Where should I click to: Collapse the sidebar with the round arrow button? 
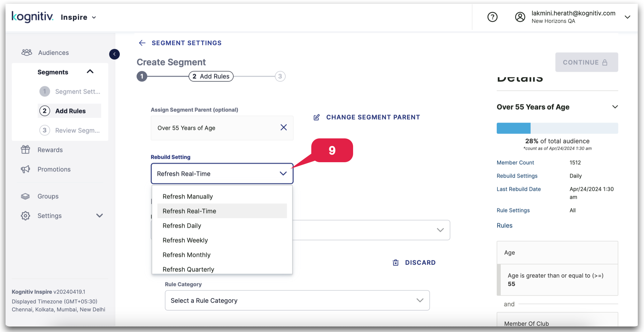(114, 54)
